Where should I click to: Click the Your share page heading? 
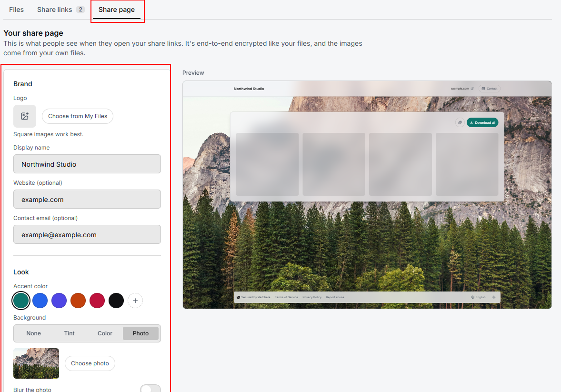(x=33, y=33)
